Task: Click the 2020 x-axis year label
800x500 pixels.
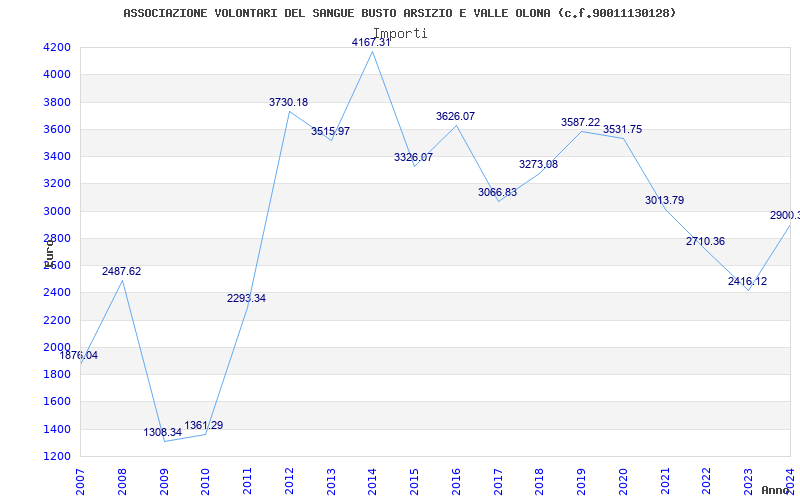Action: (623, 481)
